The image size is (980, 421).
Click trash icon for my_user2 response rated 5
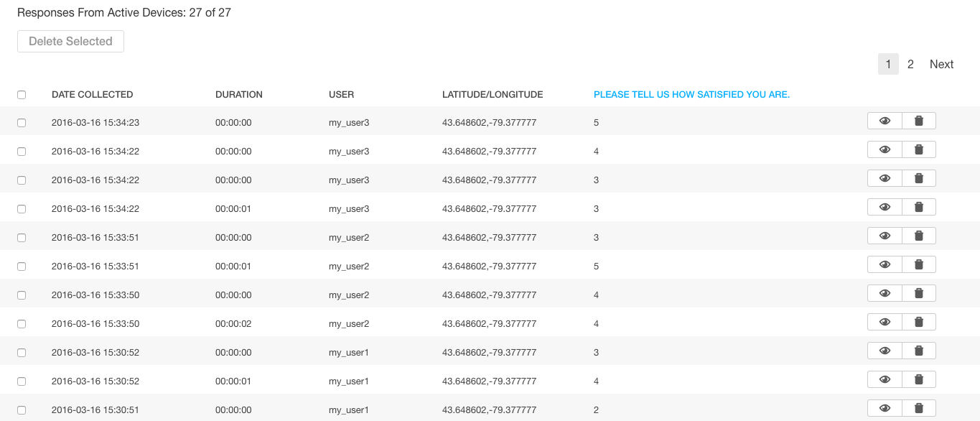coord(919,264)
